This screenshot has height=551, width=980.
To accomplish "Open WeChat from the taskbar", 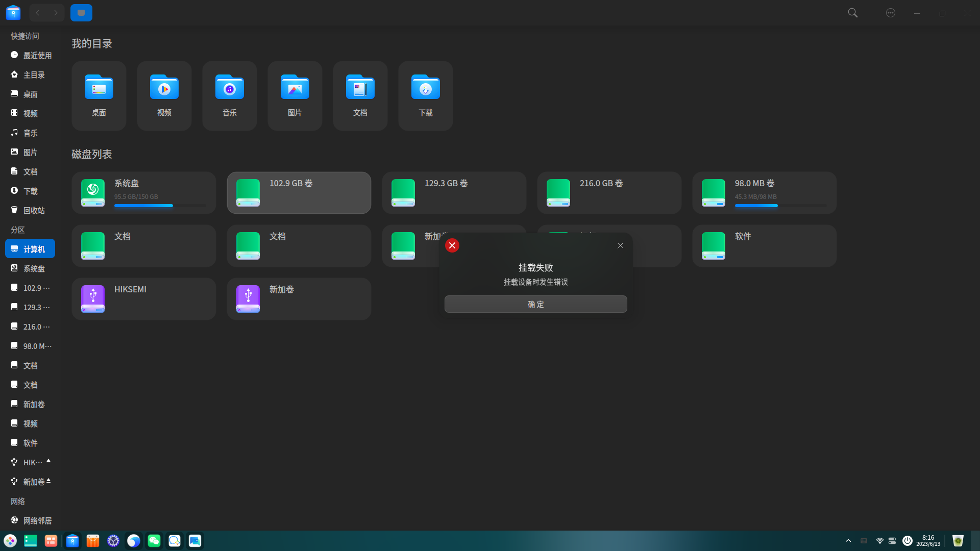I will coord(154,540).
